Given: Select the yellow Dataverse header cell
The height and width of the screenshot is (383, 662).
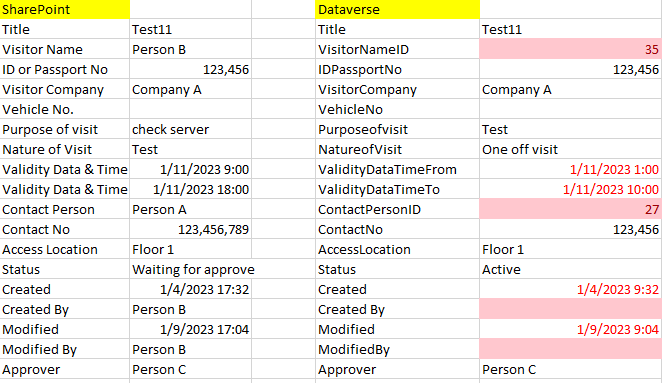Looking at the screenshot, I should click(397, 9).
